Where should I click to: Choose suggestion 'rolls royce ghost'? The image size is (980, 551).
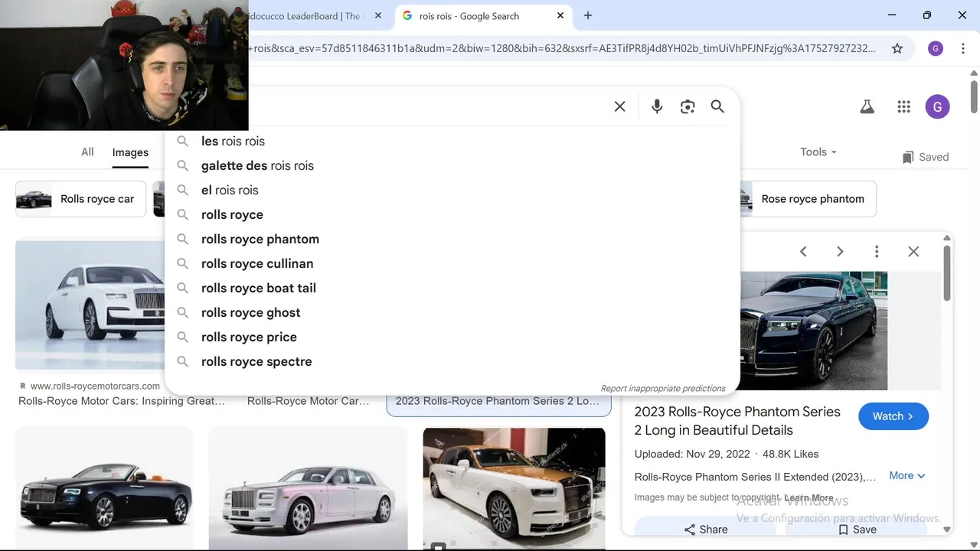pyautogui.click(x=452, y=312)
